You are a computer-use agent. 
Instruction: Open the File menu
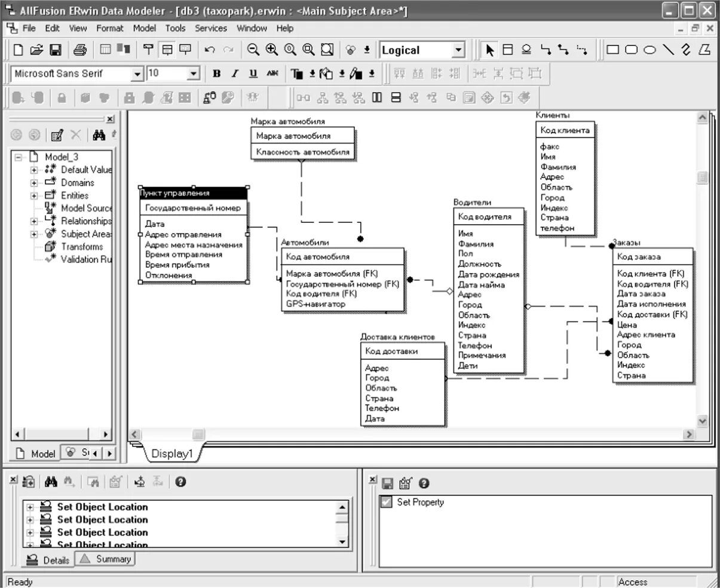pos(29,28)
